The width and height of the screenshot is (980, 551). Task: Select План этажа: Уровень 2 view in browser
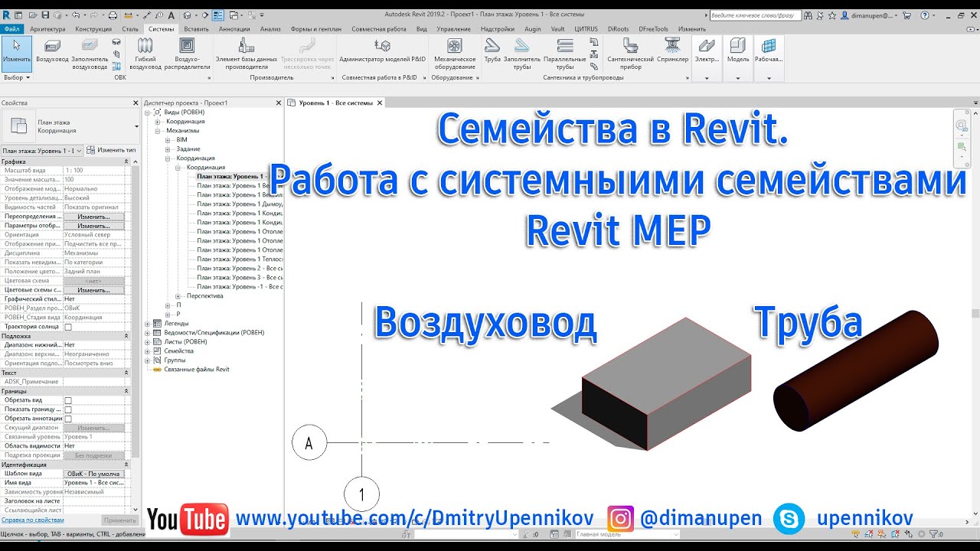pos(240,269)
